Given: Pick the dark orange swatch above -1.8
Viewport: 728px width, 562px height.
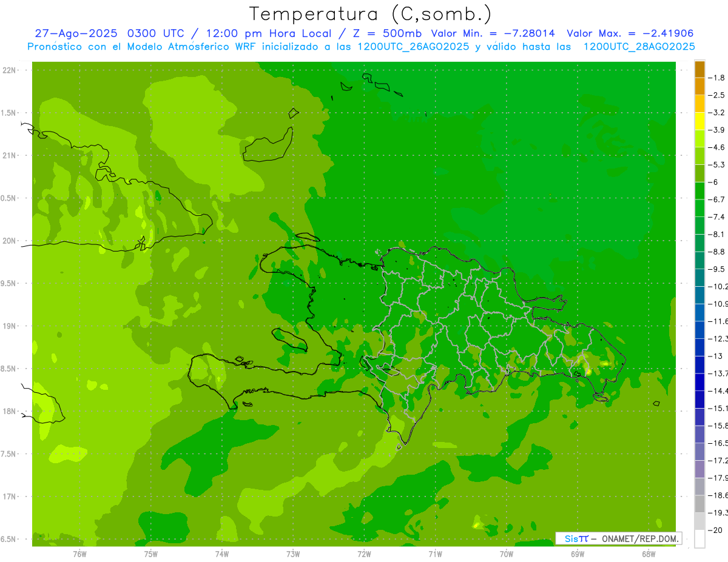Looking at the screenshot, I should pos(699,69).
